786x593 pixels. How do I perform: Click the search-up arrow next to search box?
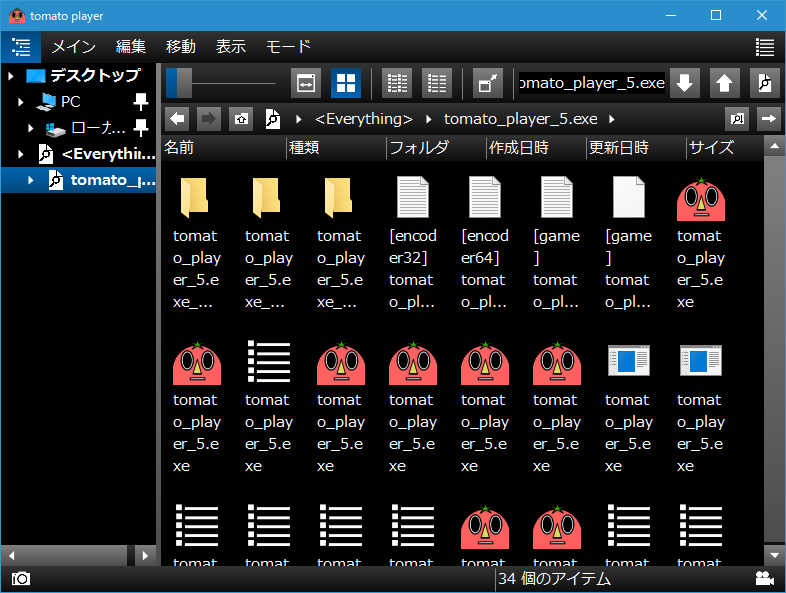(725, 83)
